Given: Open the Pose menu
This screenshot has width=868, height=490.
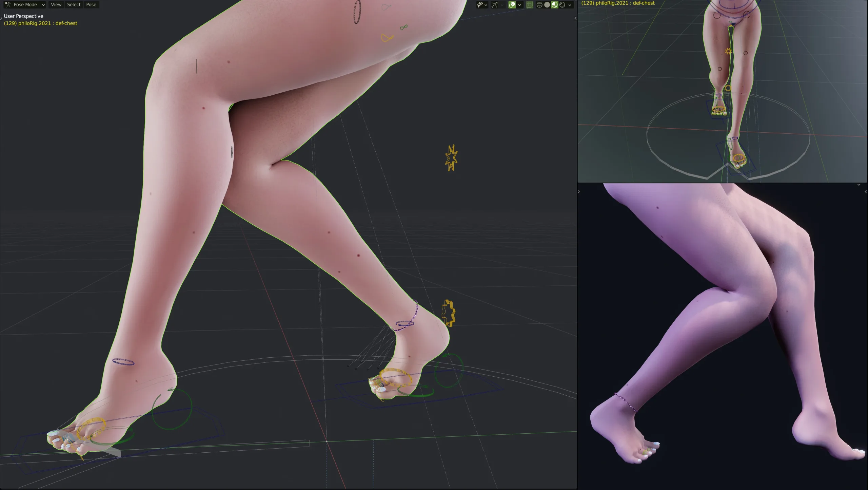Looking at the screenshot, I should [x=91, y=5].
